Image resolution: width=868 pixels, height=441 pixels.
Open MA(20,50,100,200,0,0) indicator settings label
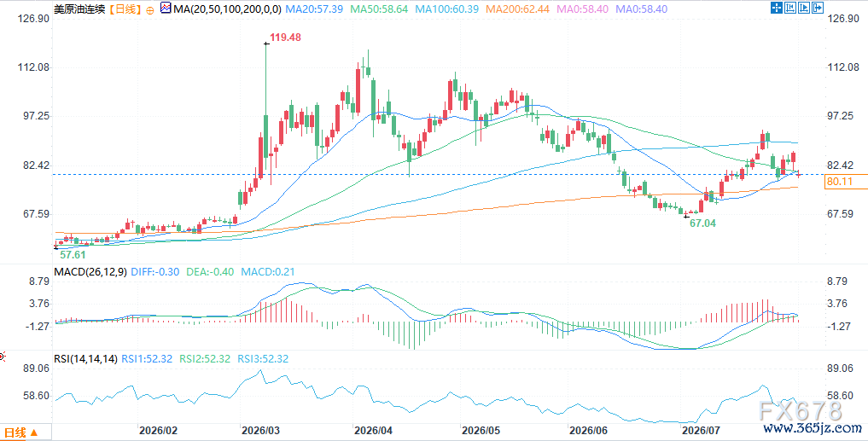click(228, 9)
